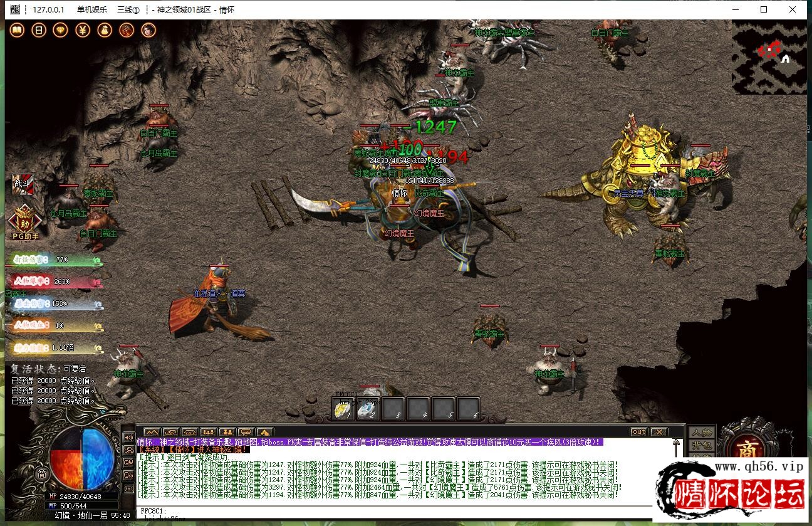
Task: Click the speech-bubble chat tab icon
Action: click(x=246, y=432)
